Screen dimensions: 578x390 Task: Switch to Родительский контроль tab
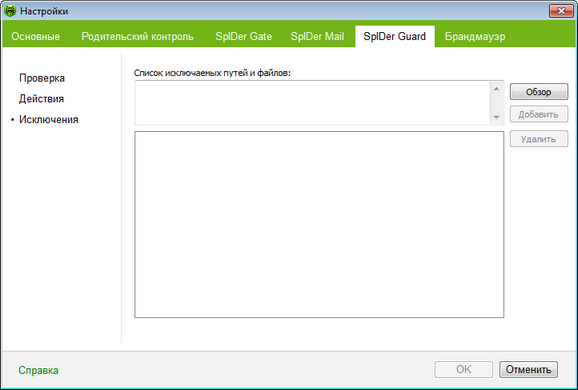coord(137,36)
